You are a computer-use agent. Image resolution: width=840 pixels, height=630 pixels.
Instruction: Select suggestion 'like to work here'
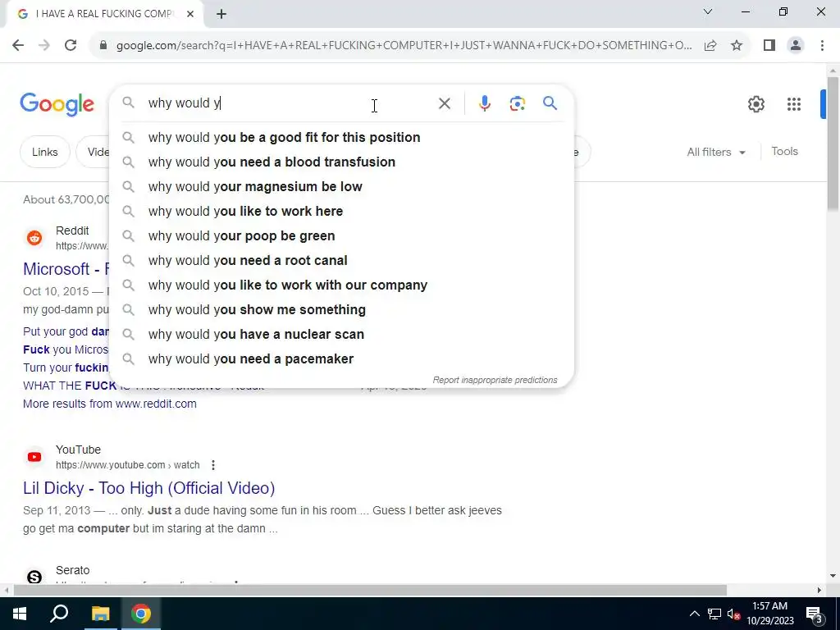pos(341,211)
